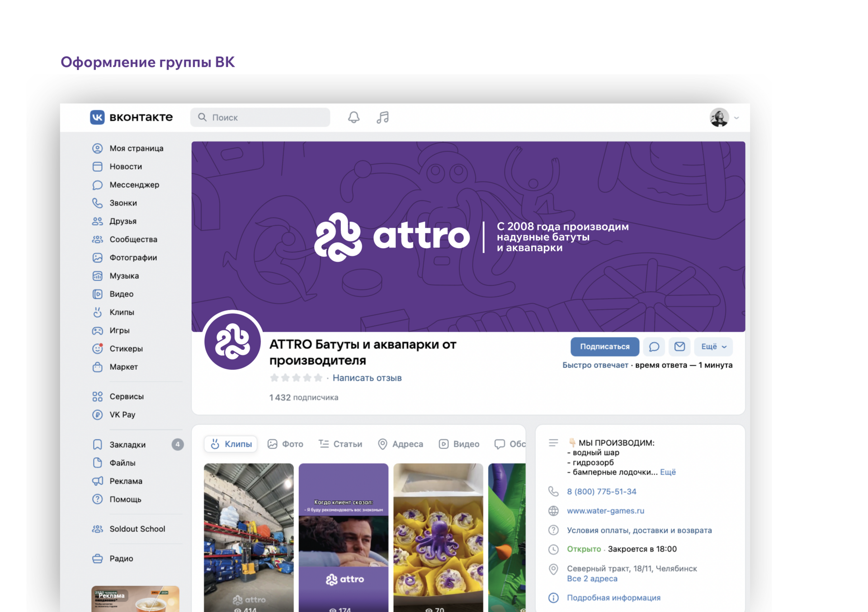Image resolution: width=868 pixels, height=612 pixels.
Task: Click Быстро отвечает link
Action: [x=595, y=365]
